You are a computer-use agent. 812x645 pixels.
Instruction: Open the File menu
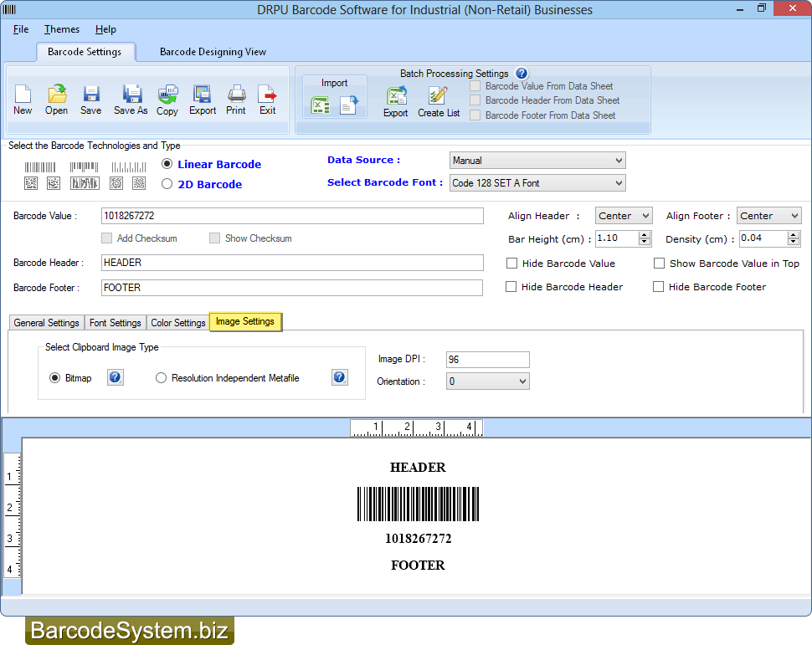(21, 29)
